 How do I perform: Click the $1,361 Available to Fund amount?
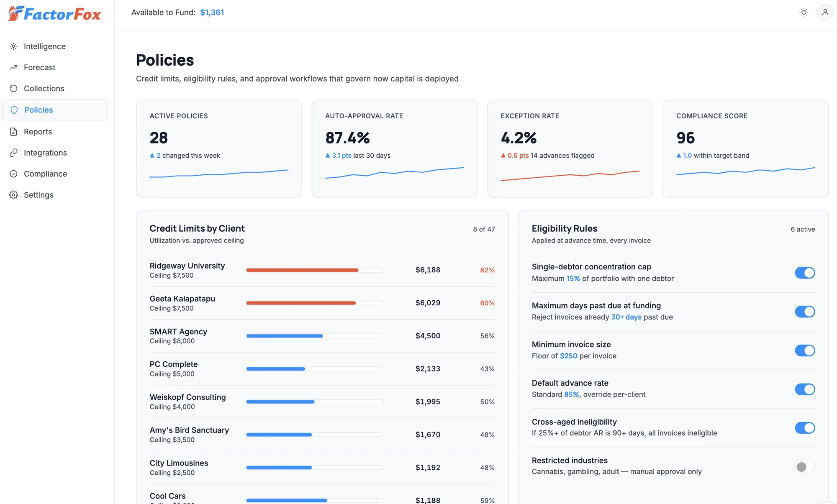(212, 13)
